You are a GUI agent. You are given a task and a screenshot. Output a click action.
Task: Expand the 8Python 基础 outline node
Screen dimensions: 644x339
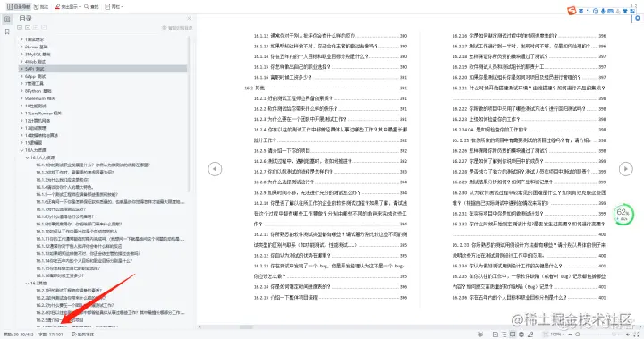coord(21,91)
